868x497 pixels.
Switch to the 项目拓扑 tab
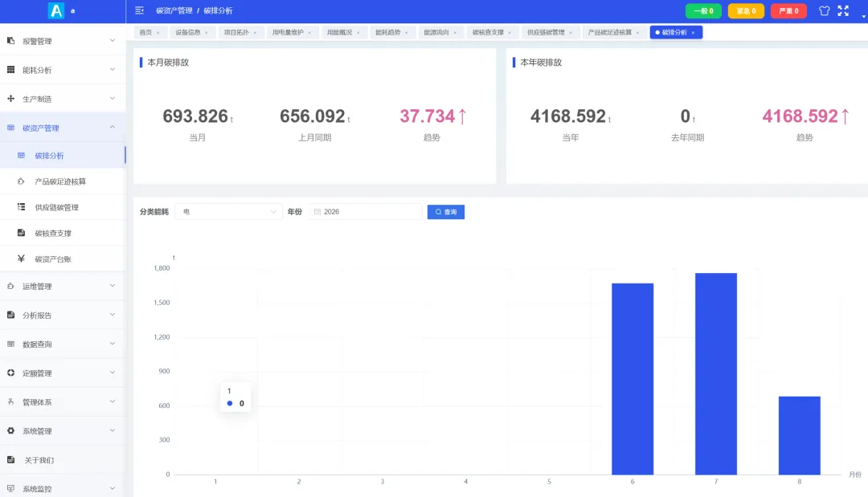[x=236, y=33]
